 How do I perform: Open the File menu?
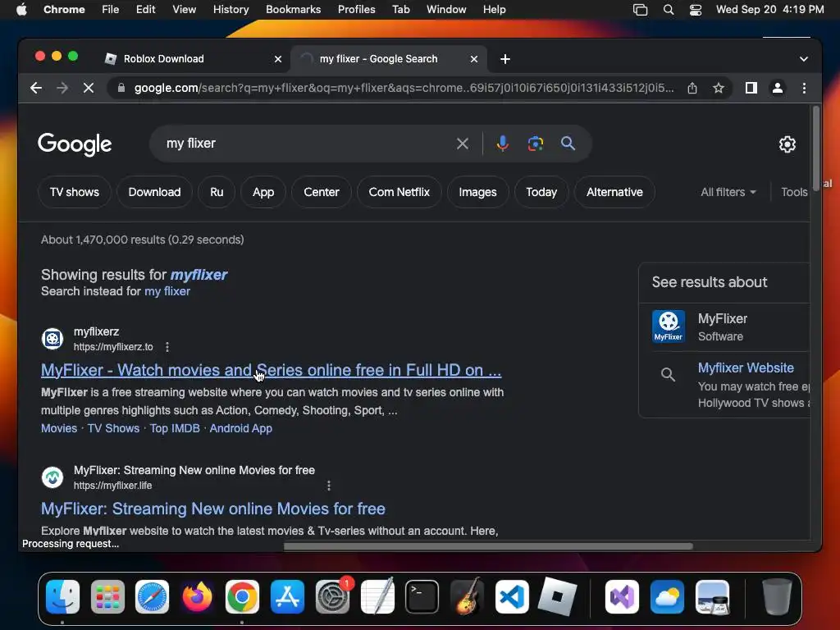click(x=111, y=10)
